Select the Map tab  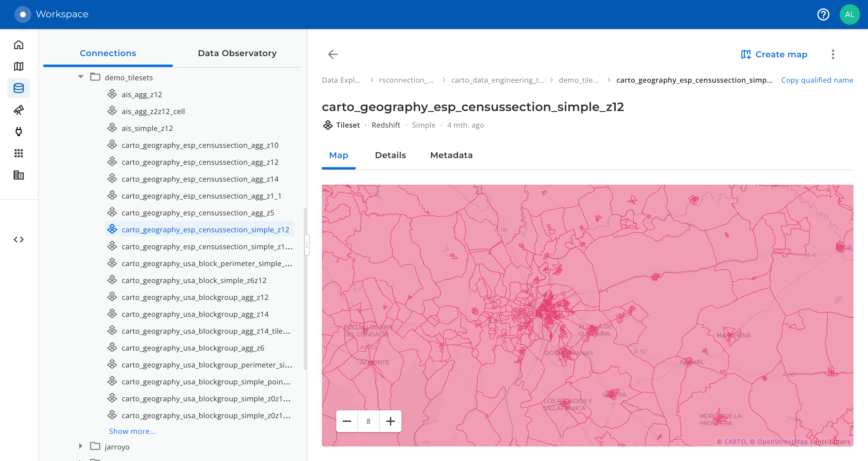339,155
